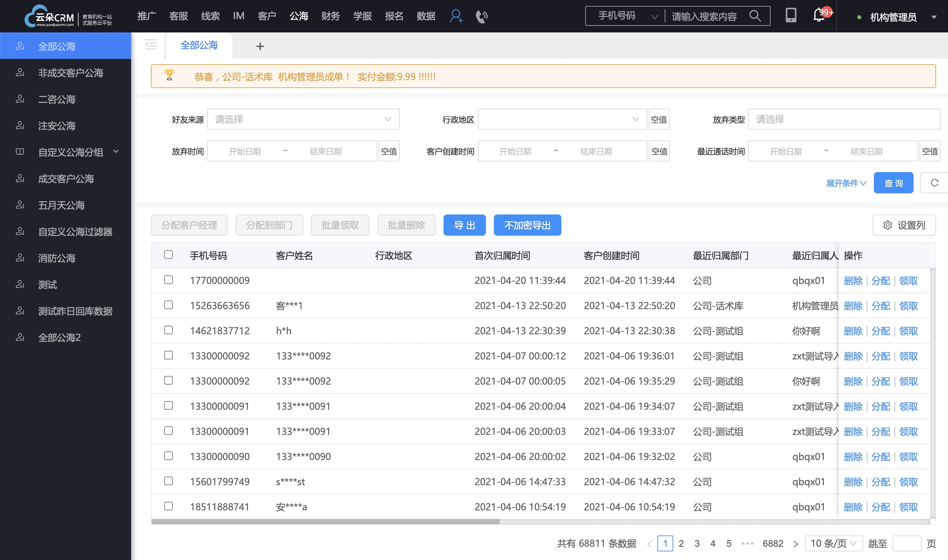
Task: Select the 消防公海 sidebar icon
Action: [x=20, y=259]
